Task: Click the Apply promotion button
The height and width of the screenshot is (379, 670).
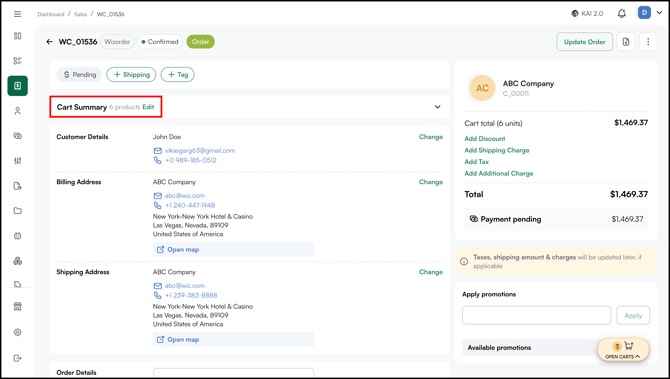Action: pos(633,315)
